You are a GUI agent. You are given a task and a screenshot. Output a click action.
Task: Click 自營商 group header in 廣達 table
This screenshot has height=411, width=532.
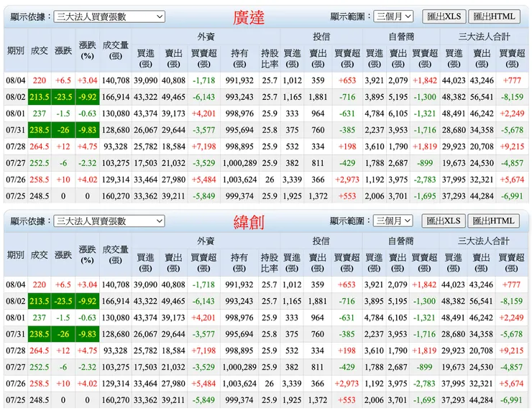click(x=401, y=37)
